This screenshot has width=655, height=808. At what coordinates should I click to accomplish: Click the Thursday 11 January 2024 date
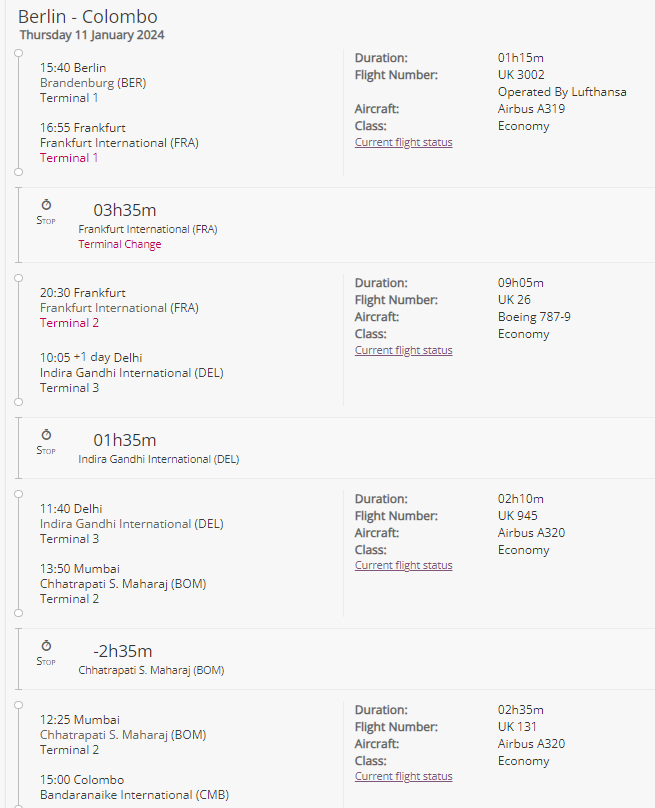point(92,35)
